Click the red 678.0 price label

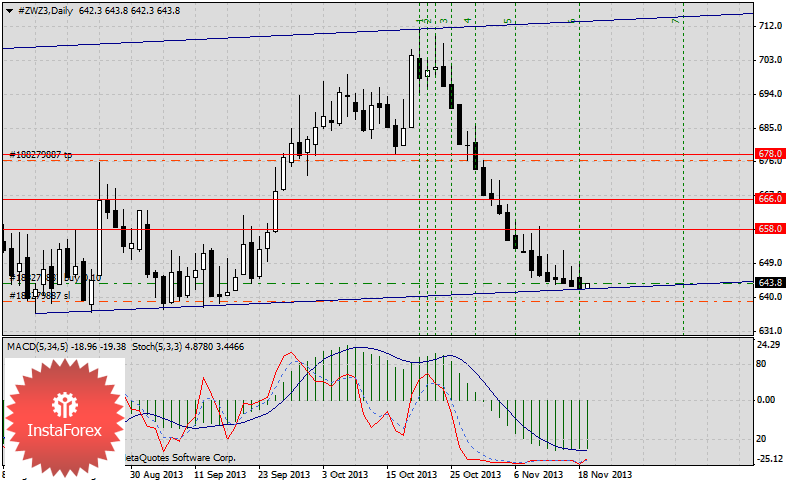[x=769, y=153]
